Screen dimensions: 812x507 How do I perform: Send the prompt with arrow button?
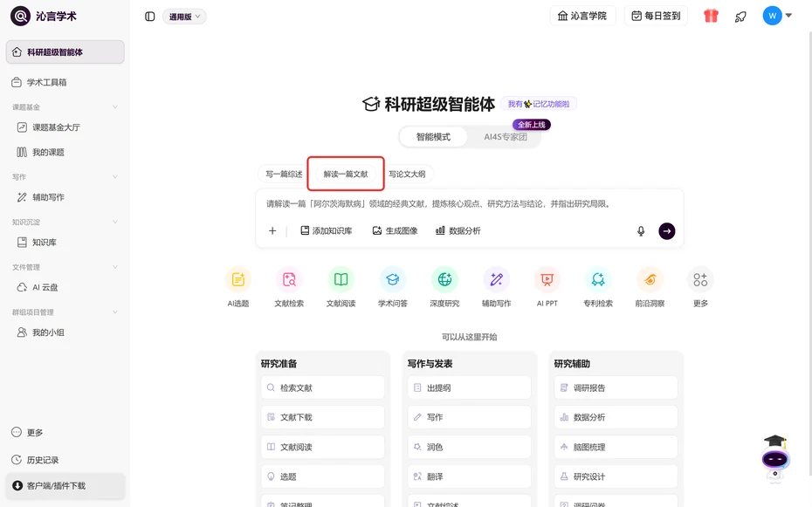coord(666,231)
